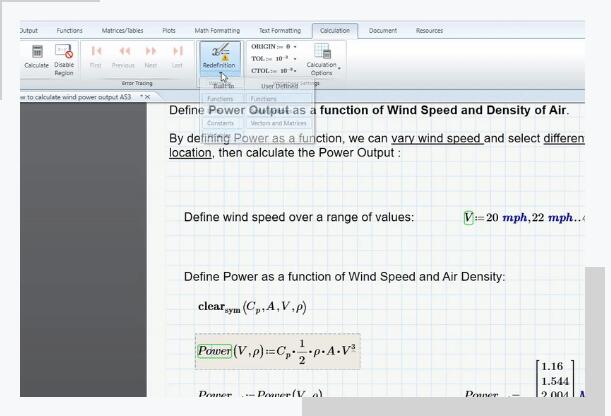The height and width of the screenshot is (416, 611).
Task: Select the V := 20 mph range definition
Action: click(x=524, y=217)
